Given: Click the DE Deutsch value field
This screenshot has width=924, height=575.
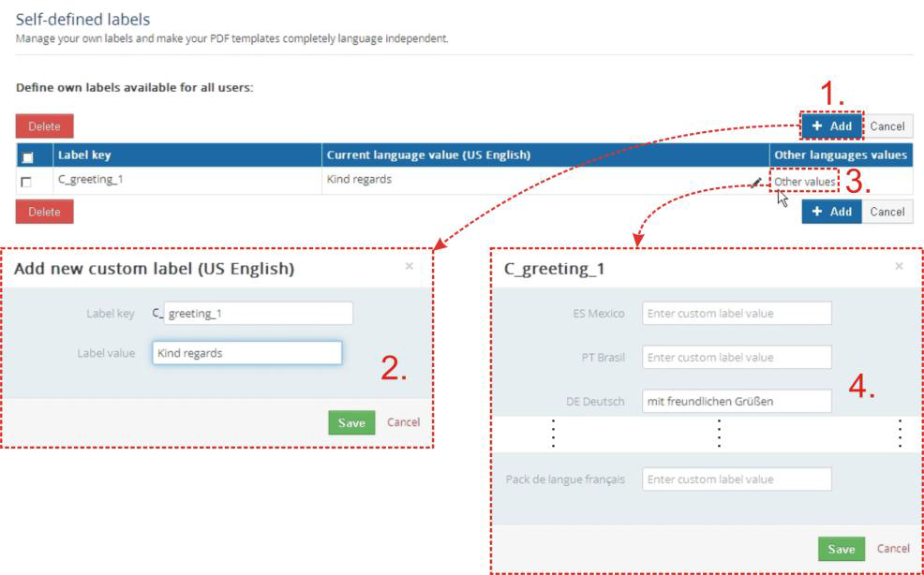Looking at the screenshot, I should (x=737, y=401).
